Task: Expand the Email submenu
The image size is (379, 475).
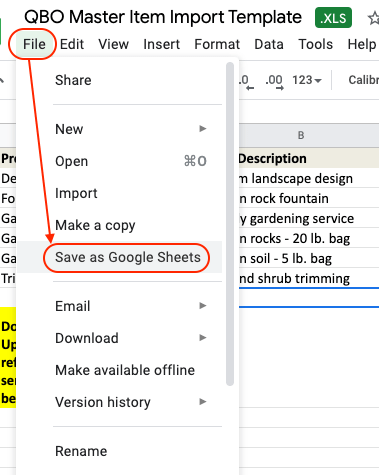Action: [119, 306]
